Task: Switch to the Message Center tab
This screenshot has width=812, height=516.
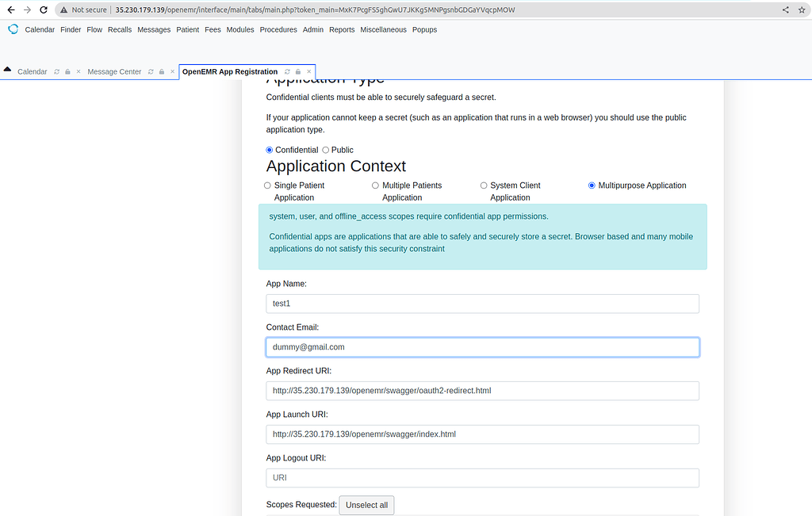Action: click(114, 71)
